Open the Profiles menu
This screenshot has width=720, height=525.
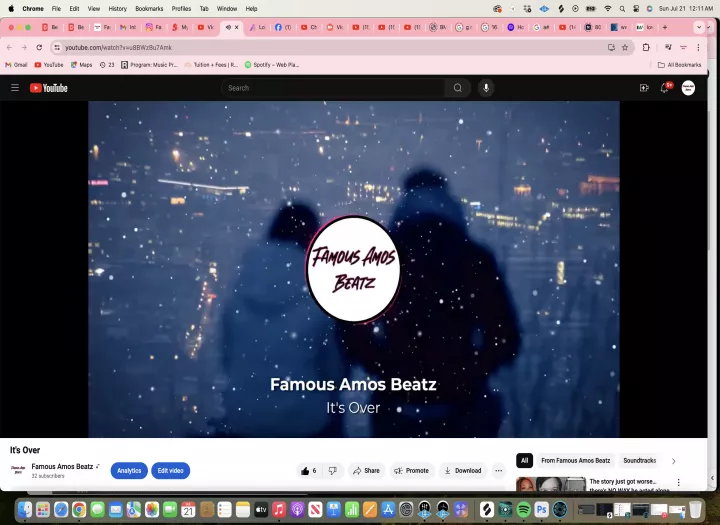[x=181, y=8]
